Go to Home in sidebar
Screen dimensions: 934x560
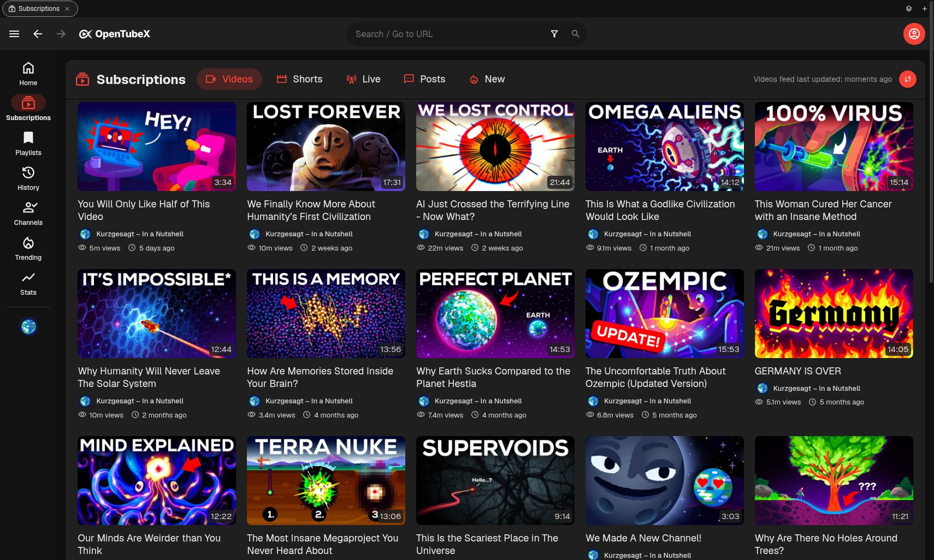tap(28, 74)
